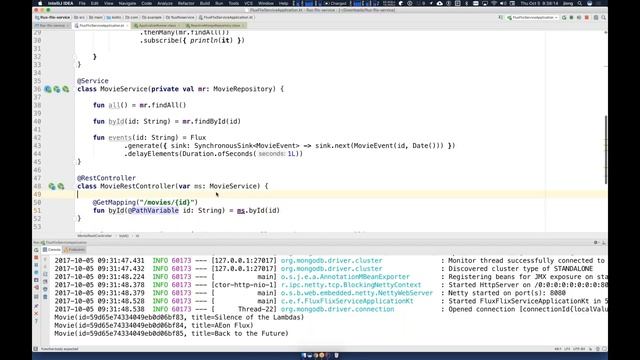
Task: Open the Build menu
Action: pos(204,3)
